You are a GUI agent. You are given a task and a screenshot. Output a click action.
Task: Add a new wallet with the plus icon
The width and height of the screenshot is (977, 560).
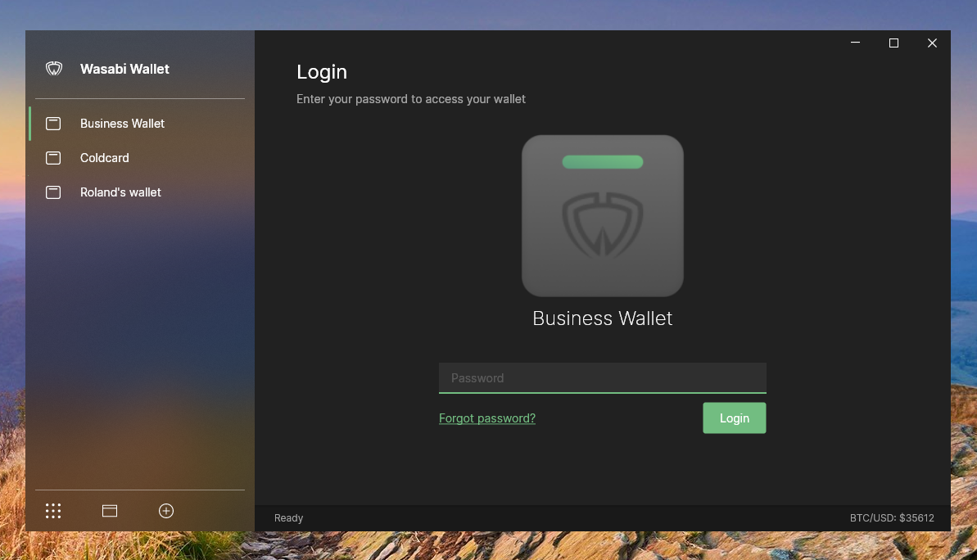165,510
